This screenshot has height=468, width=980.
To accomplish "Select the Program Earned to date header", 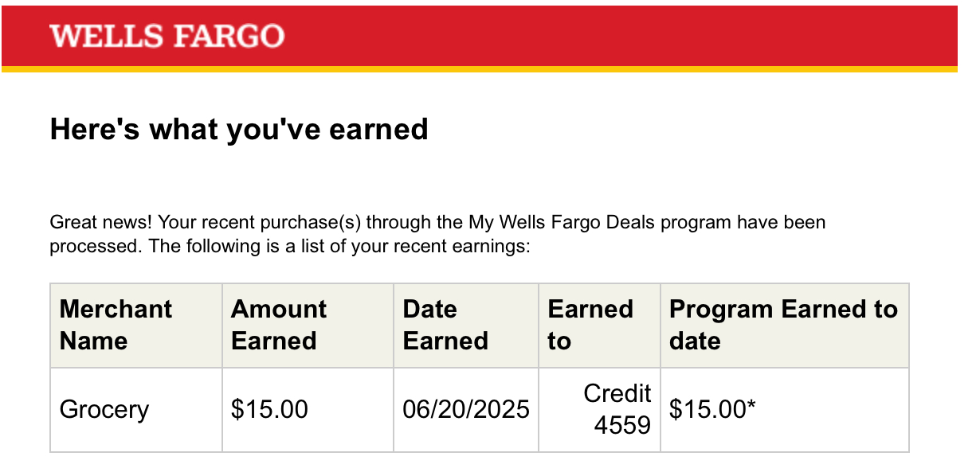I will (x=783, y=325).
